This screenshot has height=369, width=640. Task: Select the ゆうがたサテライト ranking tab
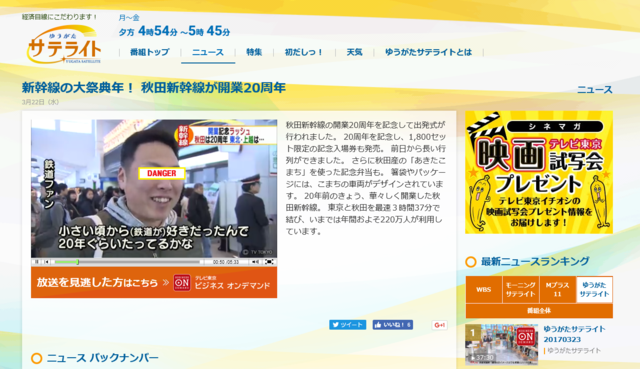tap(594, 289)
